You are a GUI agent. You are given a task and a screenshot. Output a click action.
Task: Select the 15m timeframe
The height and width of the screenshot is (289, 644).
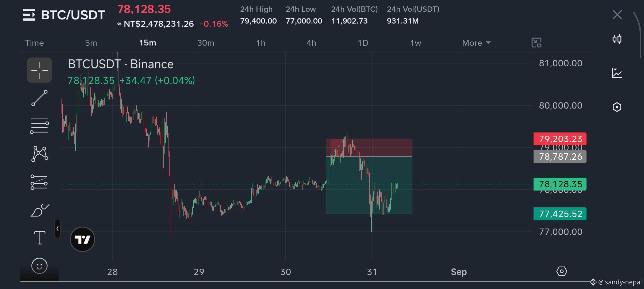click(148, 43)
